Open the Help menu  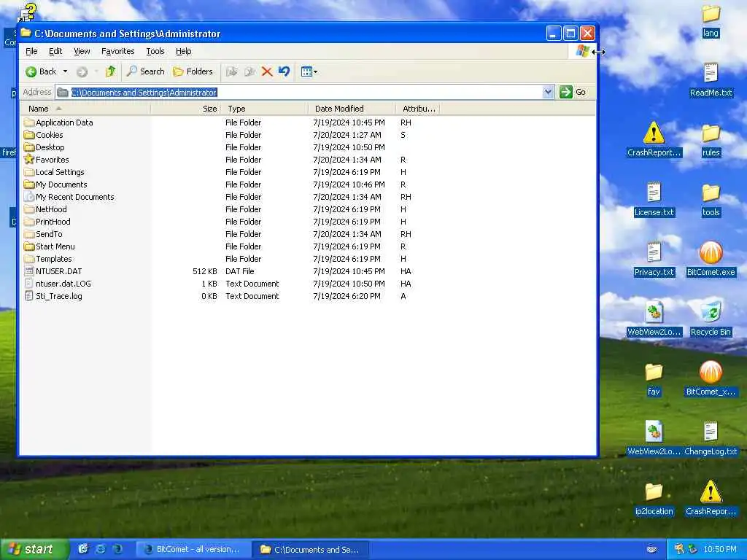tap(183, 51)
